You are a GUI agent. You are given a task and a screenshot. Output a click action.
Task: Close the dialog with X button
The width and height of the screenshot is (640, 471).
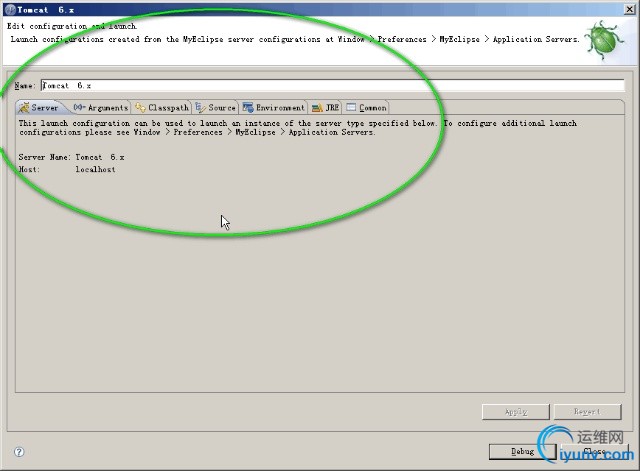(630, 9)
